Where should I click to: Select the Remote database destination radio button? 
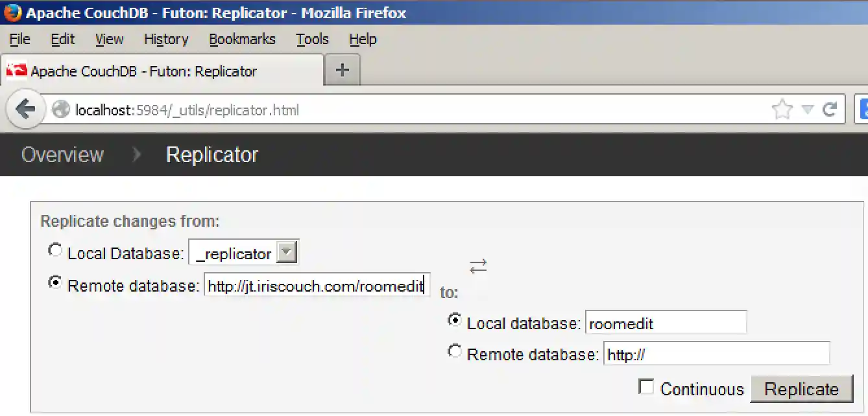click(x=455, y=351)
